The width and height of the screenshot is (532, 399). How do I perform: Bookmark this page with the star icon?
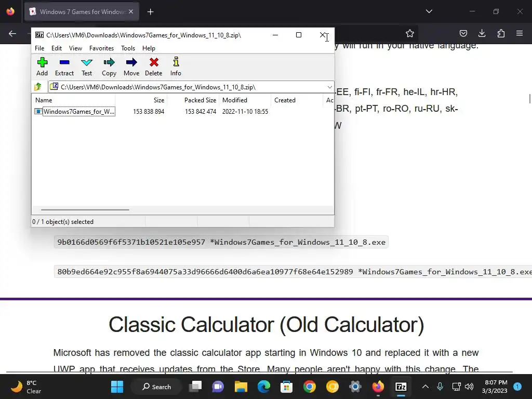coord(410,33)
